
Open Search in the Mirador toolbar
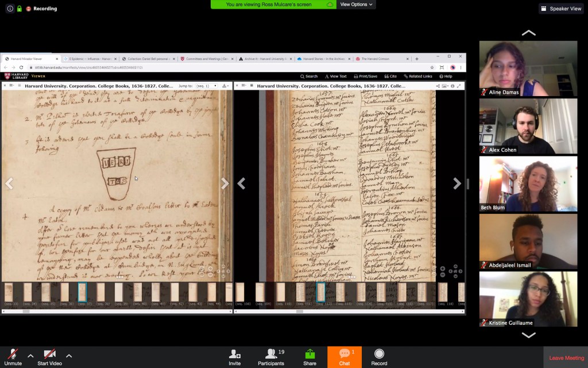(310, 76)
